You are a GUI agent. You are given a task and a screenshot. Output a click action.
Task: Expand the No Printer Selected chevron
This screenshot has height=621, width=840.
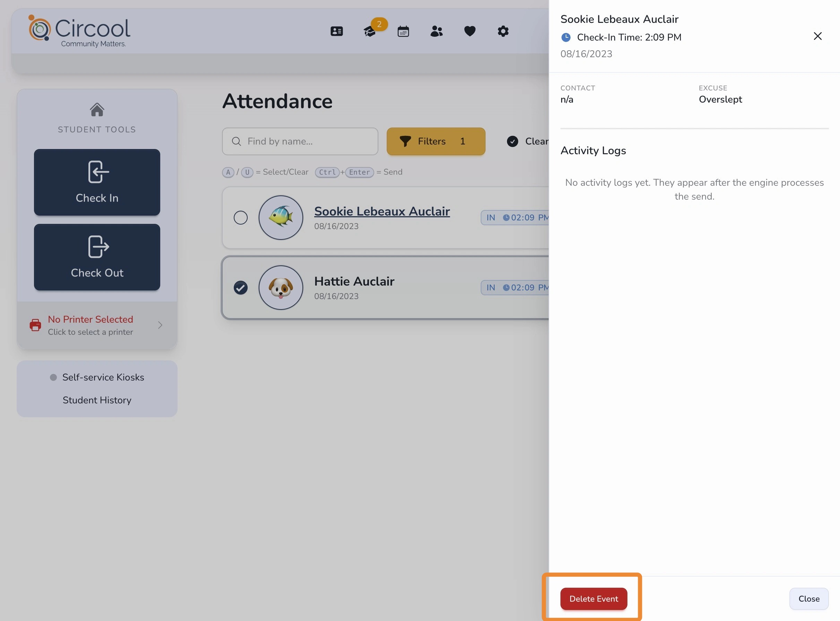click(160, 325)
